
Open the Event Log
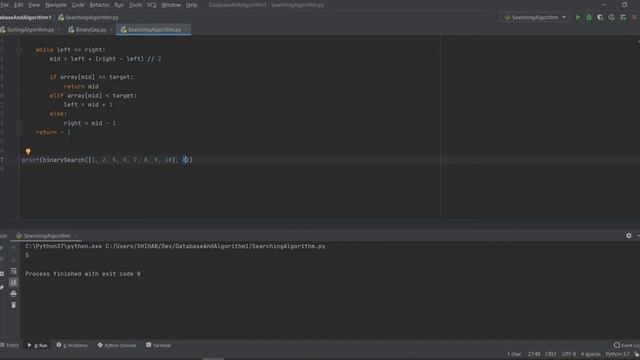click(x=627, y=345)
